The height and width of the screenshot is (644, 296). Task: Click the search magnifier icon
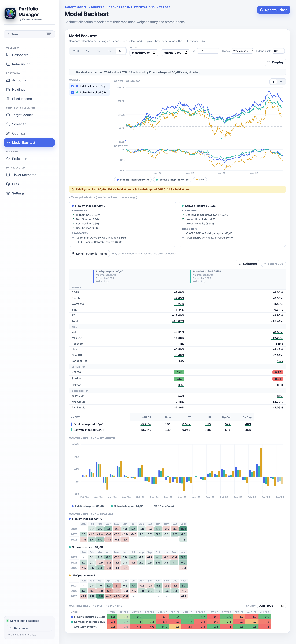tap(8, 34)
